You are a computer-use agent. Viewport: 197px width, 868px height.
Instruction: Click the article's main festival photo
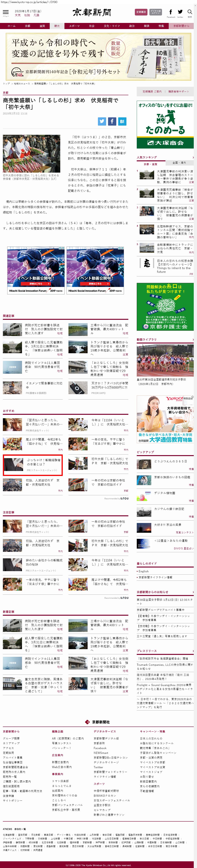(31, 154)
